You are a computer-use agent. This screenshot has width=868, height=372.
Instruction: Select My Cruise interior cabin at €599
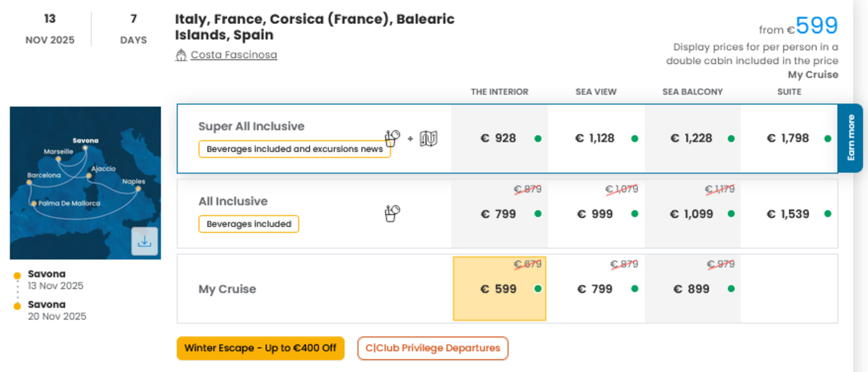pos(499,289)
